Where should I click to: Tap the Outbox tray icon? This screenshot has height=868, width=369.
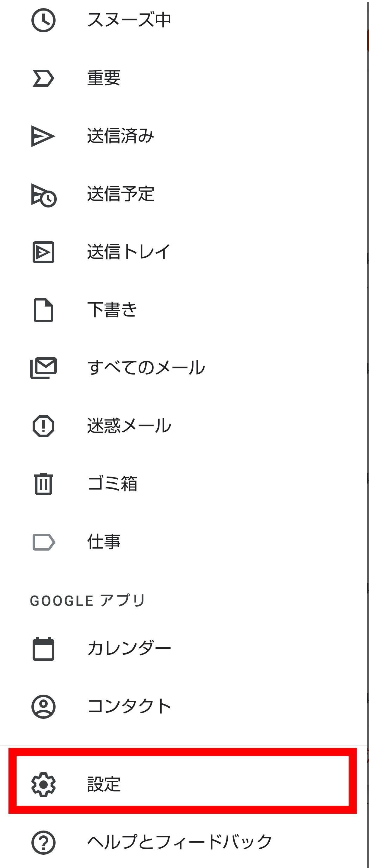click(x=43, y=252)
